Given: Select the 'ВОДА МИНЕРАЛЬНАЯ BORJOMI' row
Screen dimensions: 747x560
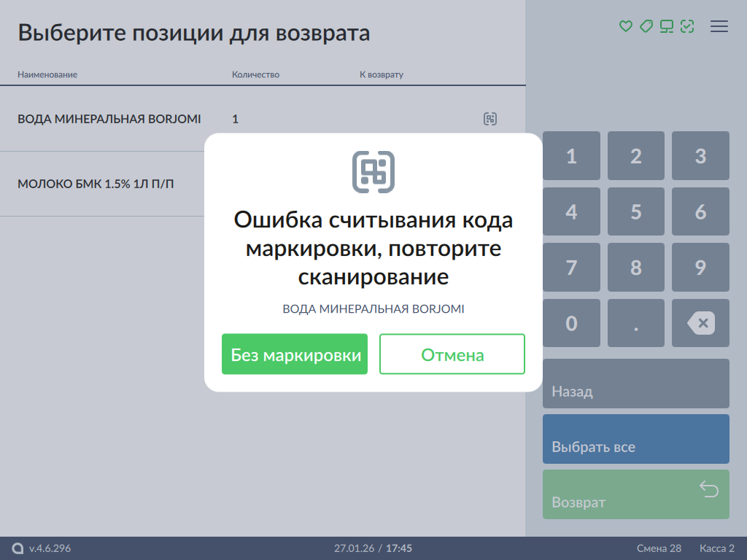Looking at the screenshot, I should (x=109, y=119).
